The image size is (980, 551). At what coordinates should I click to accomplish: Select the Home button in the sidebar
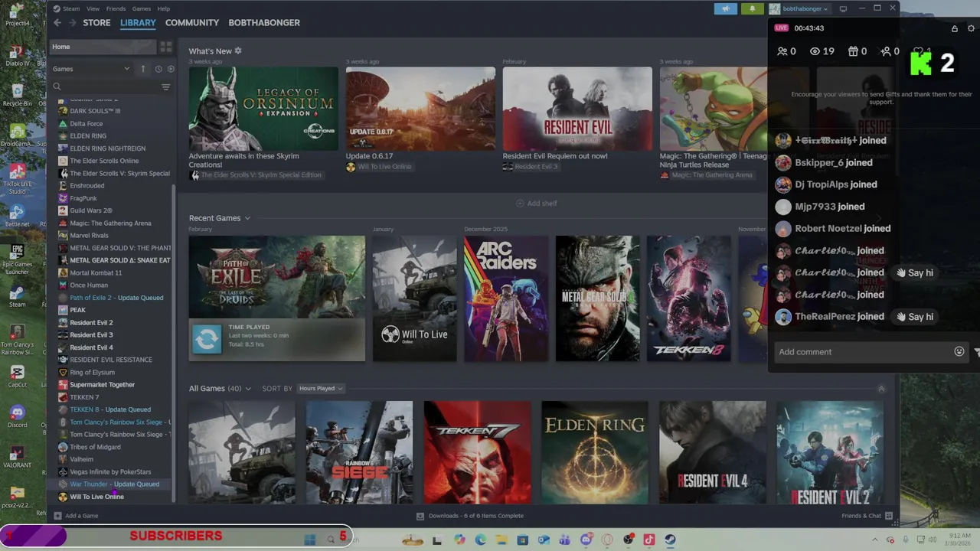pyautogui.click(x=103, y=47)
